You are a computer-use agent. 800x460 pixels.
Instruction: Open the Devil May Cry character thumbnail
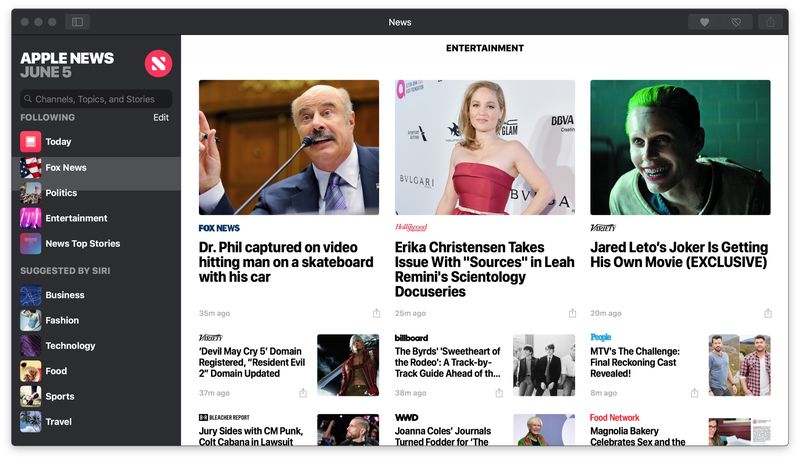(348, 365)
